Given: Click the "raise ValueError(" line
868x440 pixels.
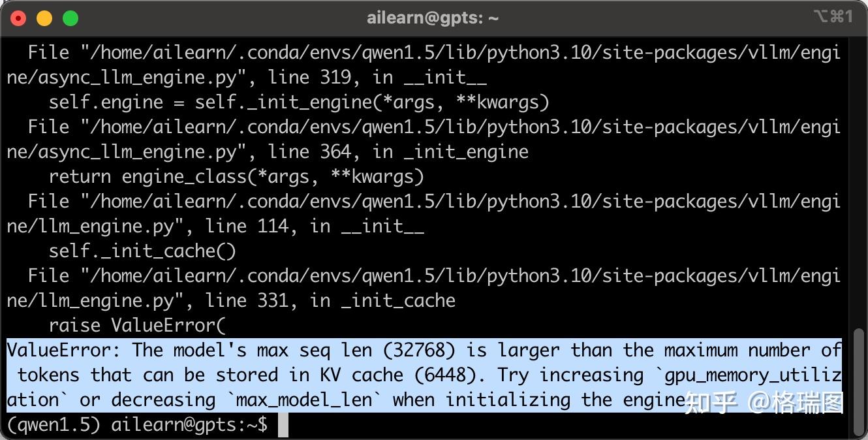Looking at the screenshot, I should point(137,326).
